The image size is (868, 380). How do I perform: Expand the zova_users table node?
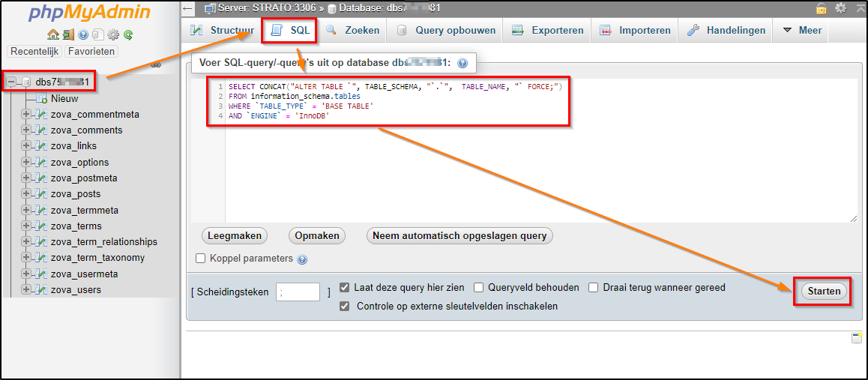coord(25,290)
